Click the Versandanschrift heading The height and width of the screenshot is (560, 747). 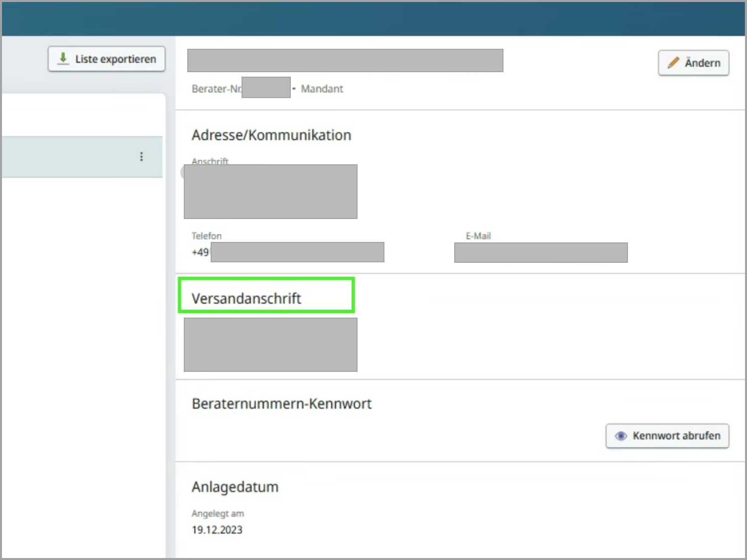coord(247,298)
